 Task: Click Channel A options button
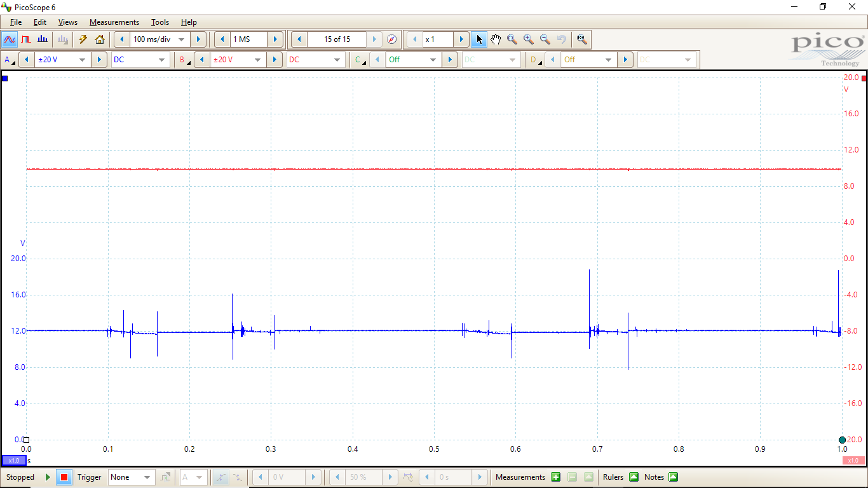[x=10, y=60]
